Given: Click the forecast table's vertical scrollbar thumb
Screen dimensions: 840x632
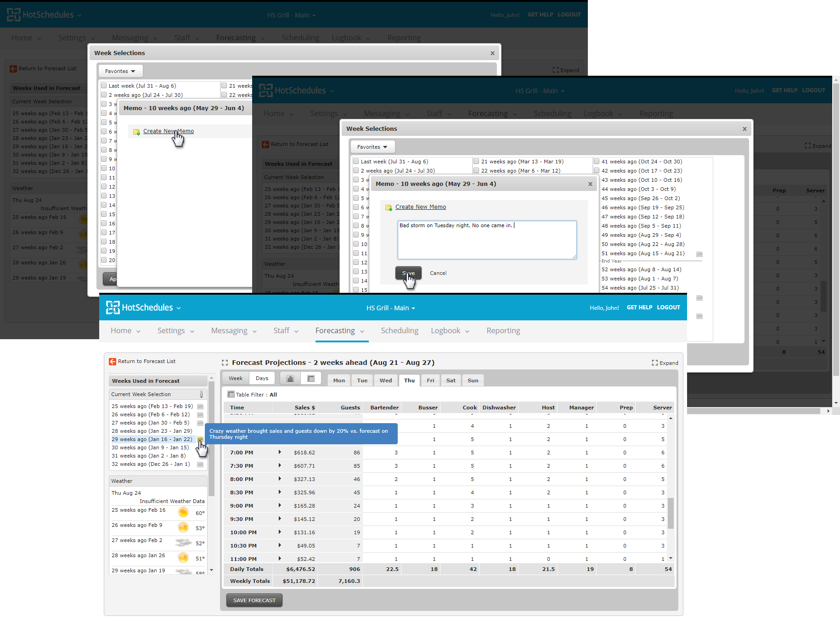Looking at the screenshot, I should 671,513.
